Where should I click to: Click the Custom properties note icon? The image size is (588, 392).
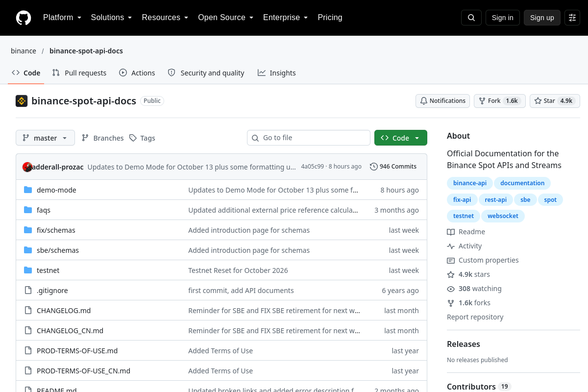(x=451, y=260)
